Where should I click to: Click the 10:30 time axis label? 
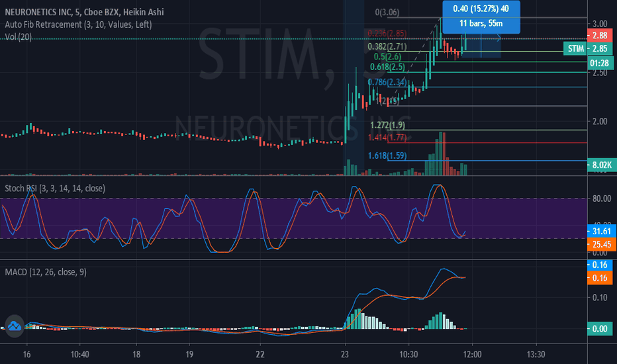pyautogui.click(x=408, y=355)
